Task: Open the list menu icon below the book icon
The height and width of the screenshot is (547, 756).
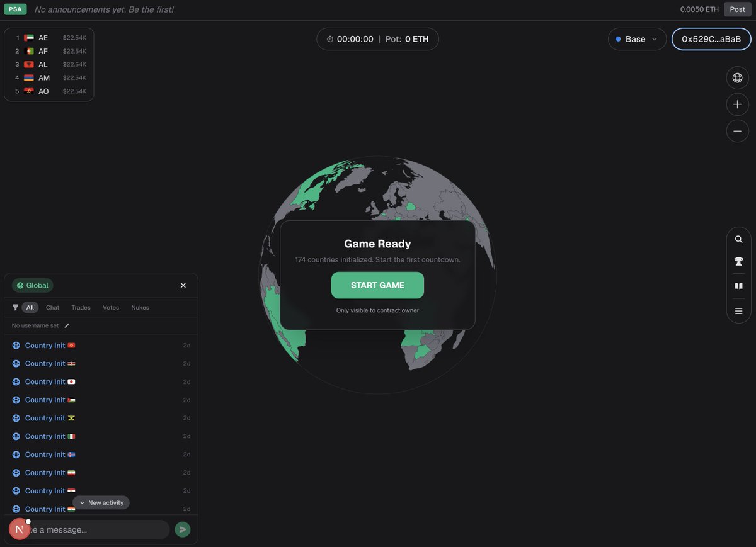Action: click(x=738, y=310)
